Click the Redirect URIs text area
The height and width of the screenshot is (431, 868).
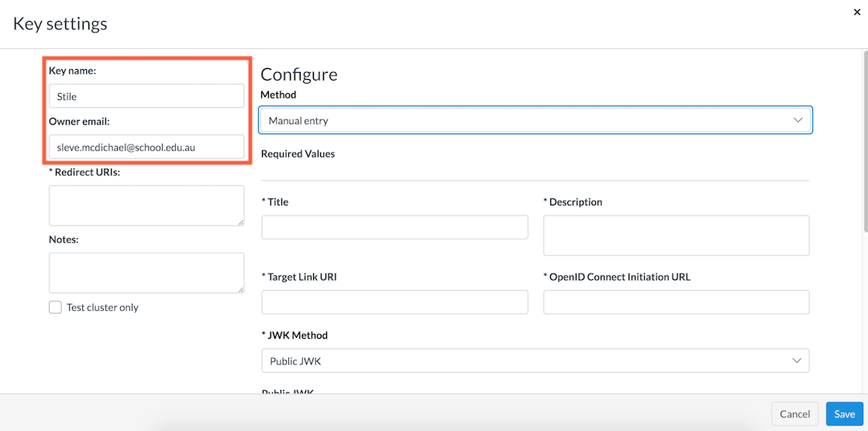[146, 205]
